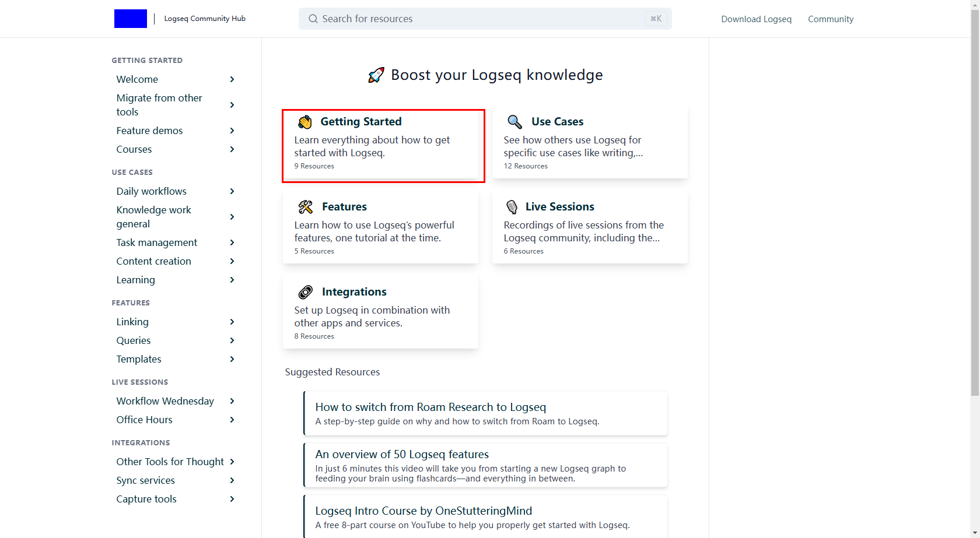Viewport: 980px width, 538px height.
Task: Select Templates in the sidebar
Action: click(x=139, y=359)
